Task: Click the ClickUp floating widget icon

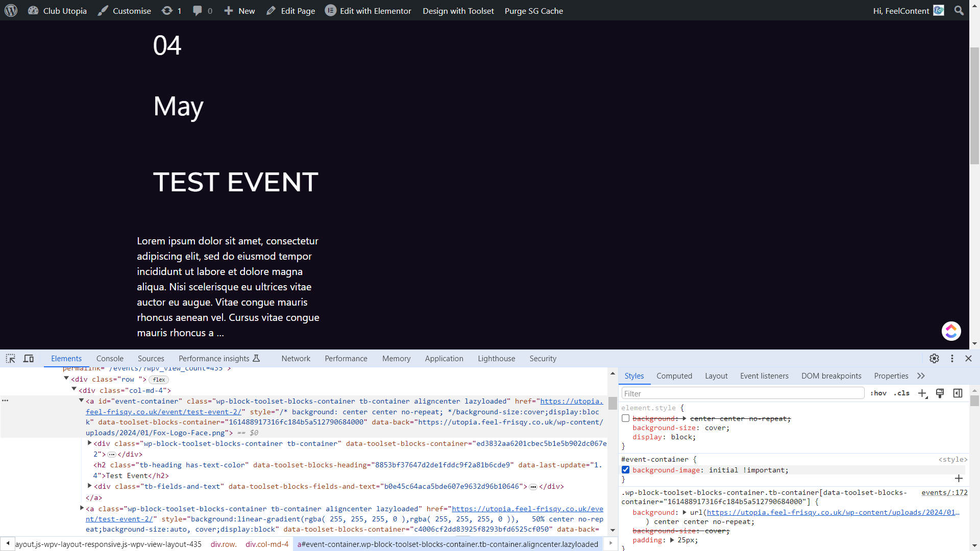Action: (x=951, y=331)
